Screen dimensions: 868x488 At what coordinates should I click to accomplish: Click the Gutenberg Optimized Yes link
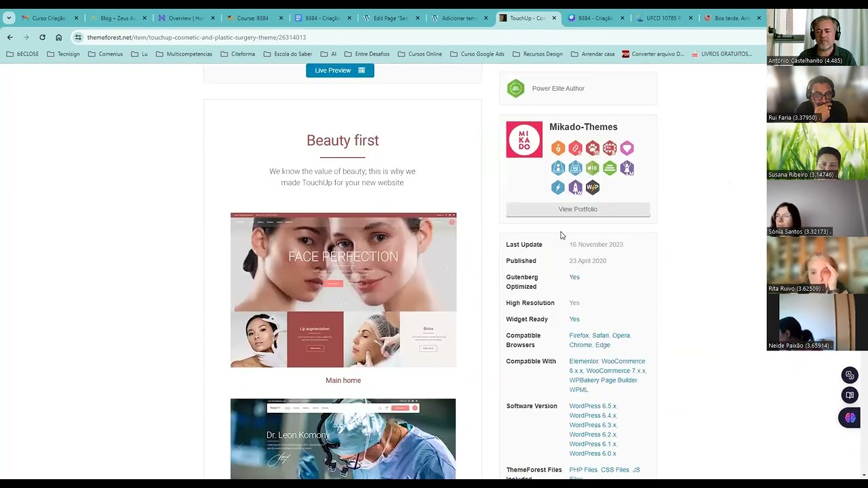(574, 277)
